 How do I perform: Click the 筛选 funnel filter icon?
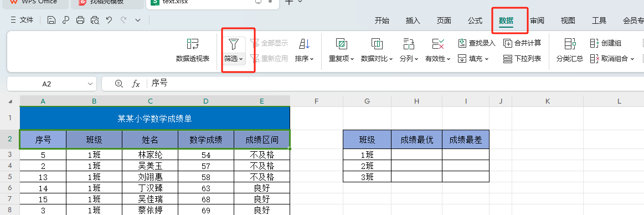click(233, 44)
